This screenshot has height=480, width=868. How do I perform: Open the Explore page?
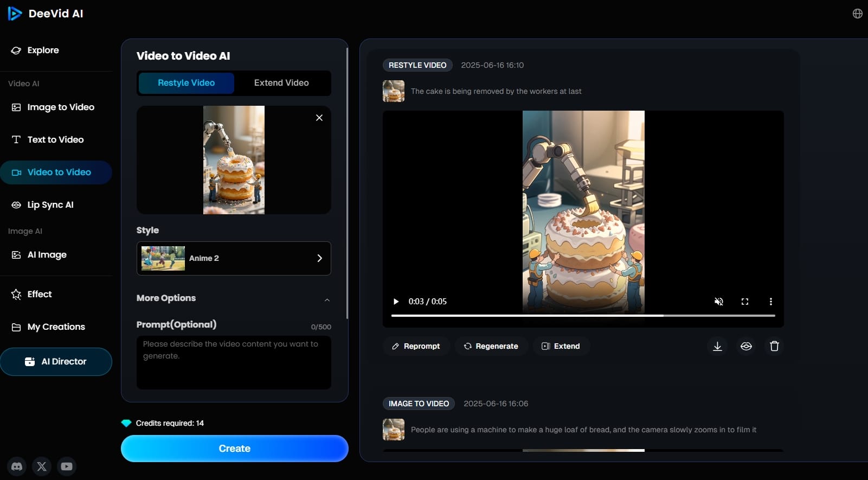point(35,50)
